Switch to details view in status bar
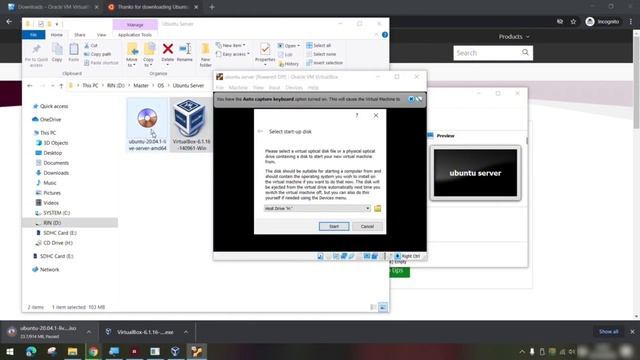The image size is (640, 360). click(373, 307)
